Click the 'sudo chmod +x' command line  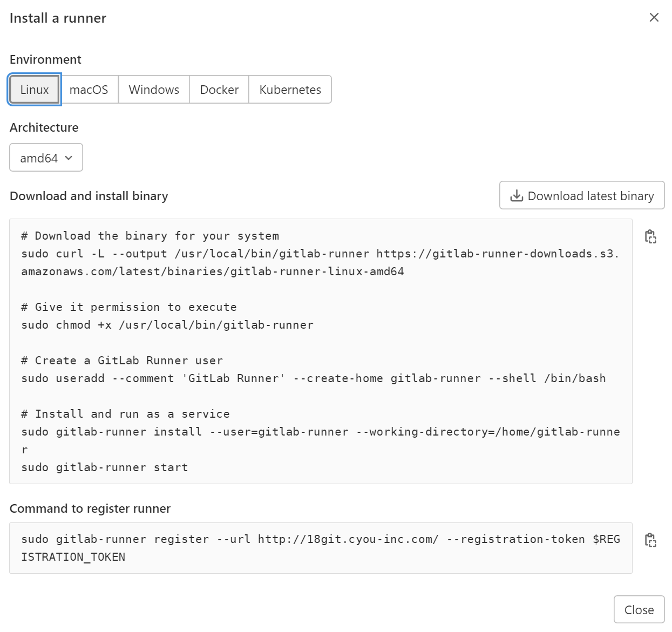click(167, 325)
